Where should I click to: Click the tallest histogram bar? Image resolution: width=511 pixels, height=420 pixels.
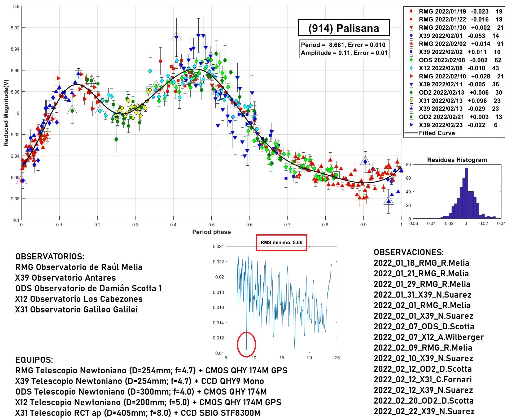coord(467,193)
